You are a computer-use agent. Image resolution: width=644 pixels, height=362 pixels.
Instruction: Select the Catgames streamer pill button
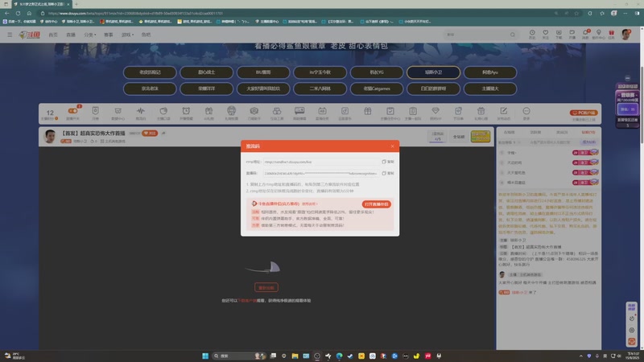(377, 88)
